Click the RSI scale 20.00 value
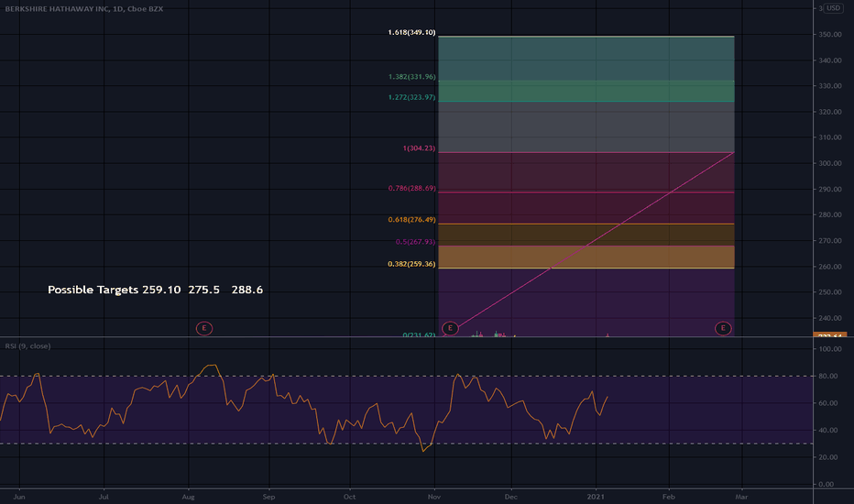The height and width of the screenshot is (504, 854). (828, 457)
